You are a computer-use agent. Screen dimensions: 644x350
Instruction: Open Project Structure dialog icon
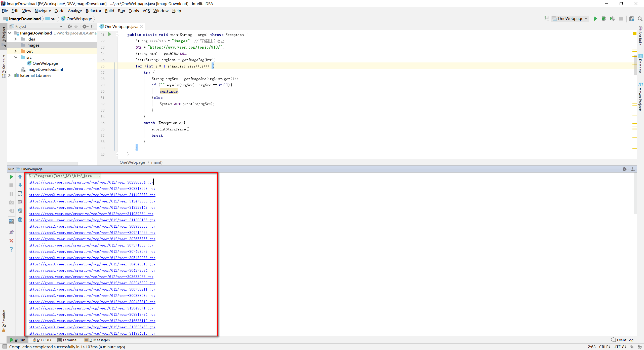tap(631, 19)
